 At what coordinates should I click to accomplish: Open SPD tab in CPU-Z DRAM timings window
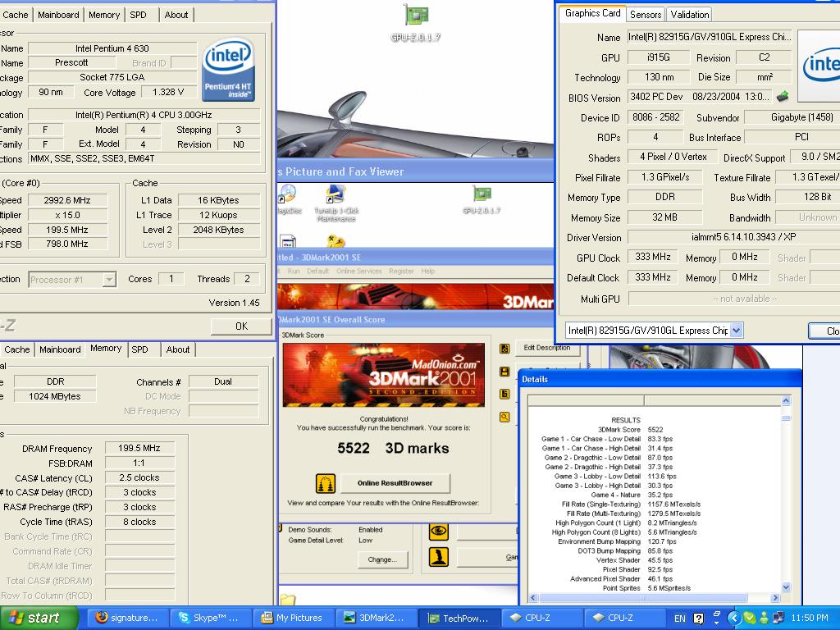pyautogui.click(x=139, y=349)
